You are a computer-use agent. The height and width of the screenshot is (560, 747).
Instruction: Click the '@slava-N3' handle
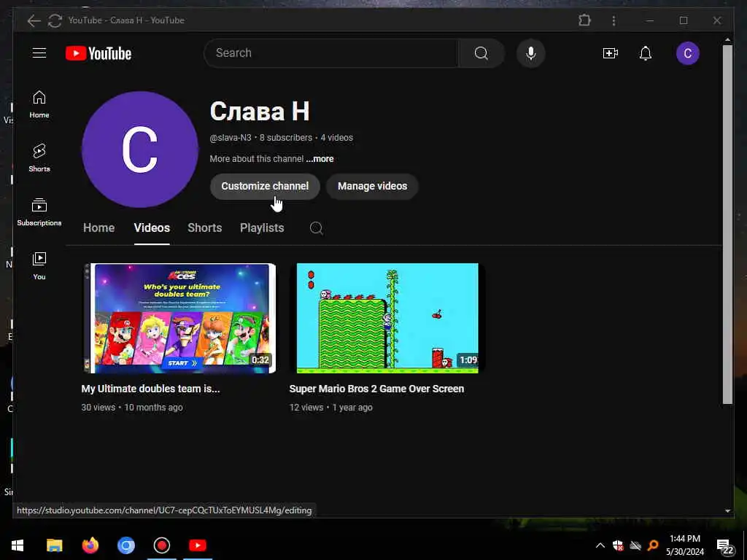(231, 138)
